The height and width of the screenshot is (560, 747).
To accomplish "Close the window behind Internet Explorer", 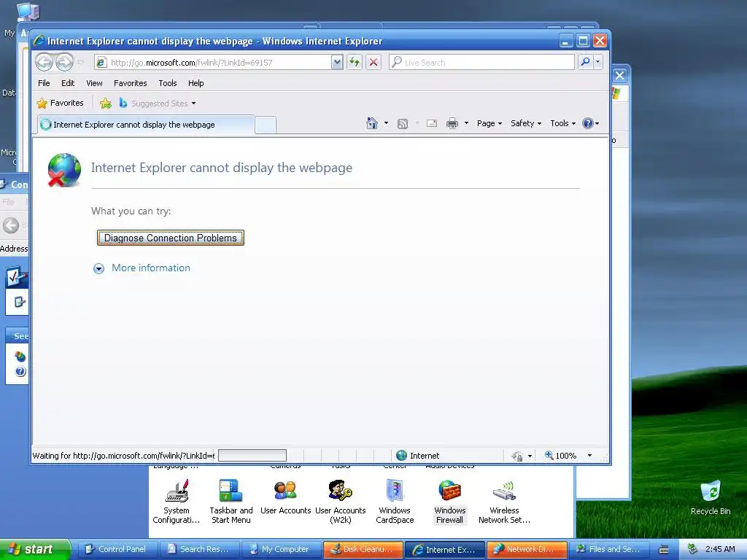I will 620,75.
